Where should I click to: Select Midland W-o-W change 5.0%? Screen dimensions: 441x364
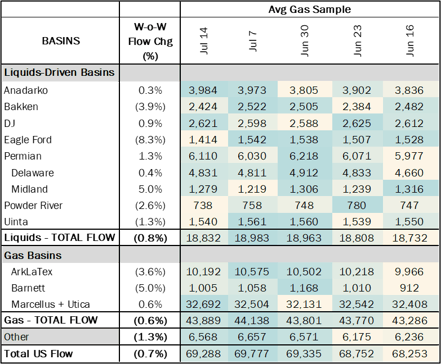click(x=150, y=189)
